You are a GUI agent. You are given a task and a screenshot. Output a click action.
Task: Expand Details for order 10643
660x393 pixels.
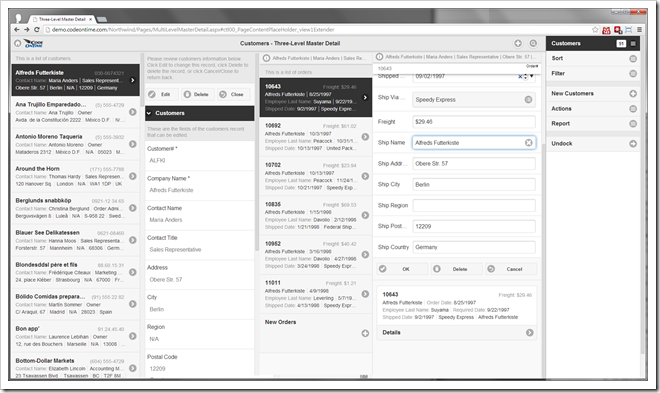click(x=456, y=332)
